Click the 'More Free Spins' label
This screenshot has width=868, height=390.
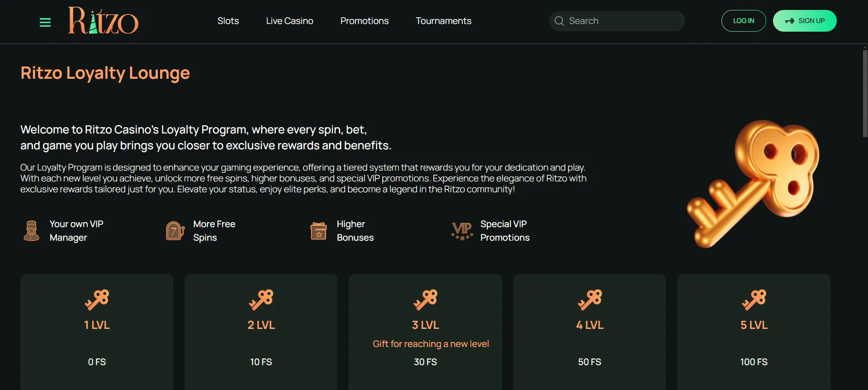point(214,231)
